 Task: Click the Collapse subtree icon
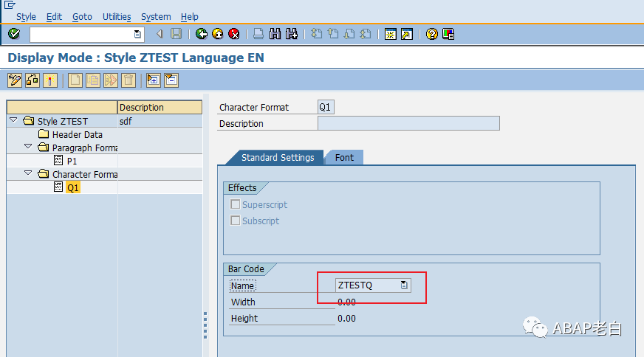click(x=171, y=80)
